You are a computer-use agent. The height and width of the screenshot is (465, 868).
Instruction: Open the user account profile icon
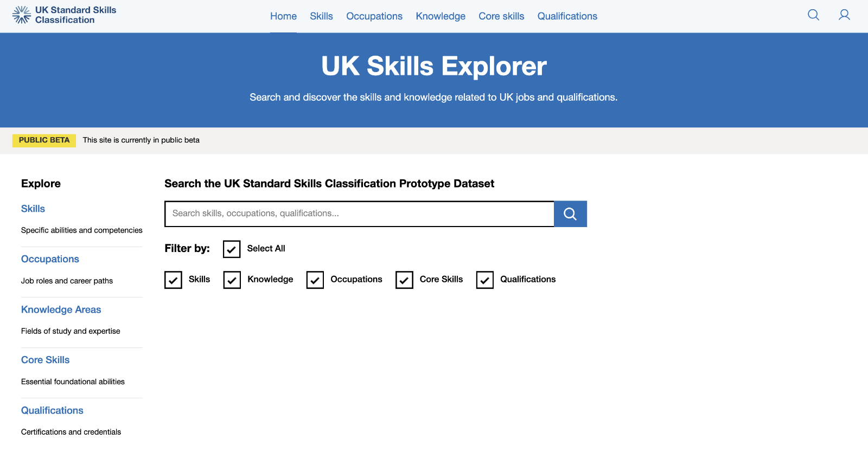tap(844, 15)
